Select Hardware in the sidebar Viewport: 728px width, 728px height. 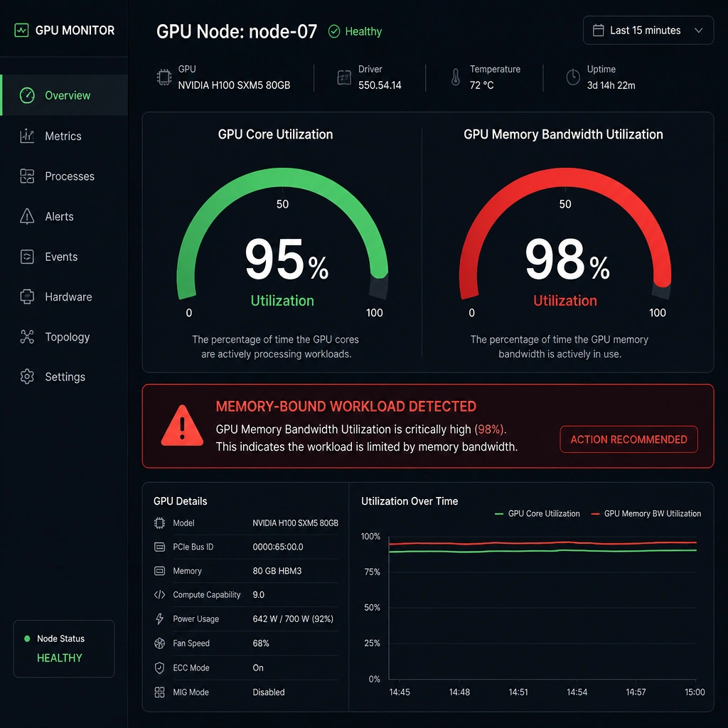click(64, 296)
